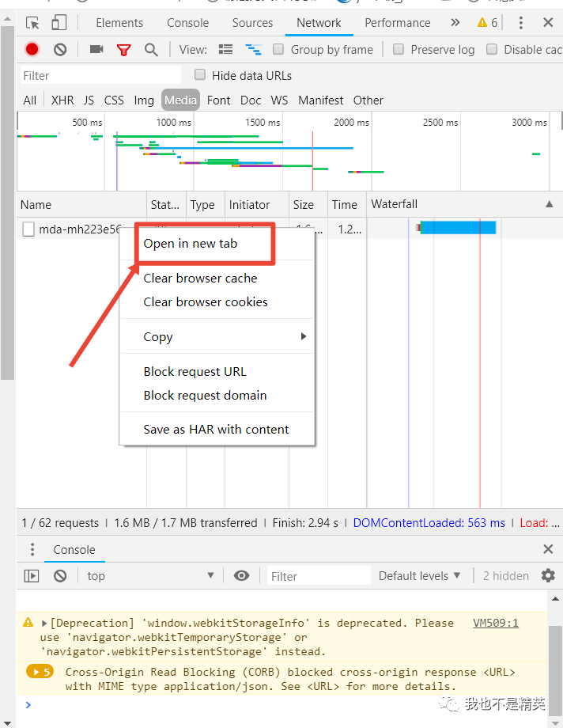Switch to large request rows view
The image size is (563, 728).
(x=225, y=49)
